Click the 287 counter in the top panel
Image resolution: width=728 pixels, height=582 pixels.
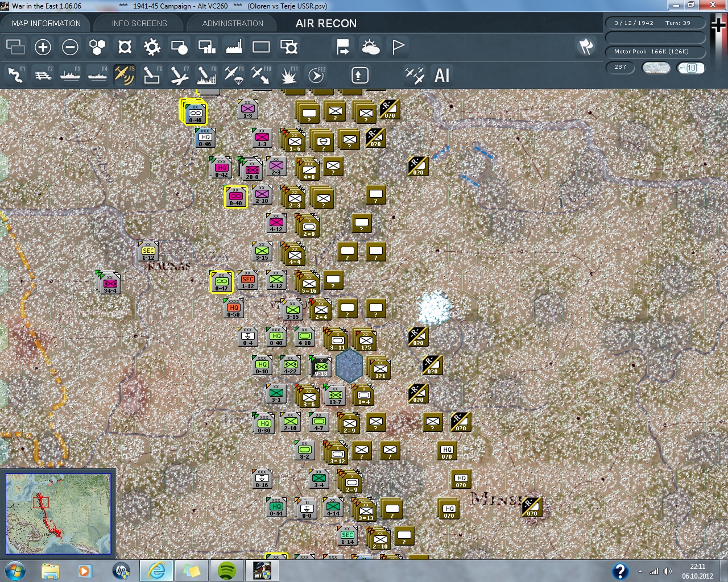[x=620, y=67]
